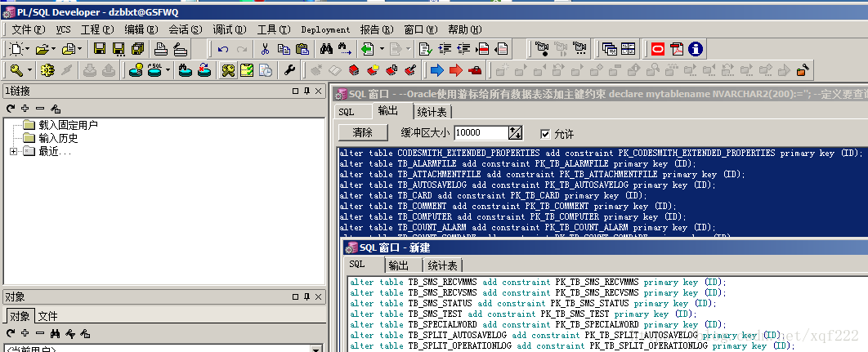Click Explain Plan database-with-bulb icon
Viewport: 868px width, 352px height.
point(136,69)
